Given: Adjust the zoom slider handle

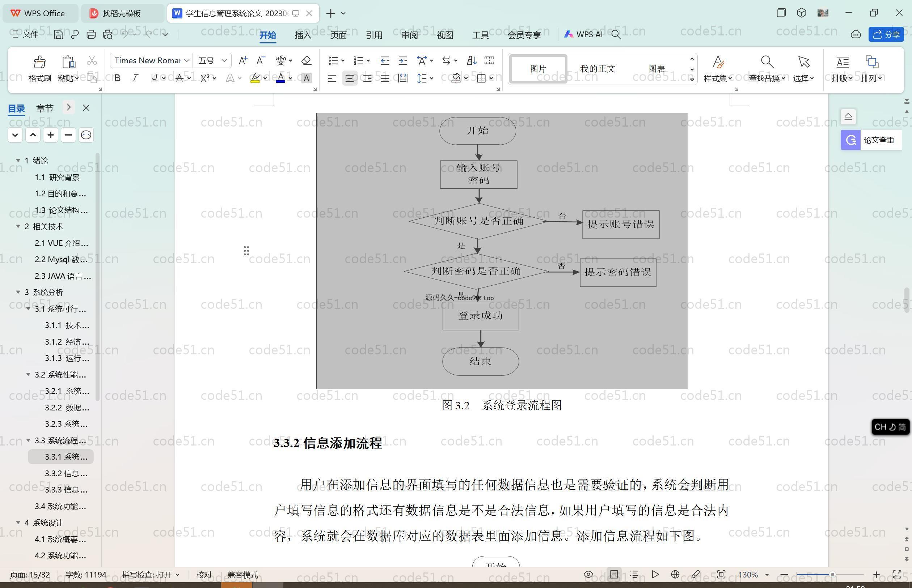Looking at the screenshot, I should pyautogui.click(x=832, y=574).
